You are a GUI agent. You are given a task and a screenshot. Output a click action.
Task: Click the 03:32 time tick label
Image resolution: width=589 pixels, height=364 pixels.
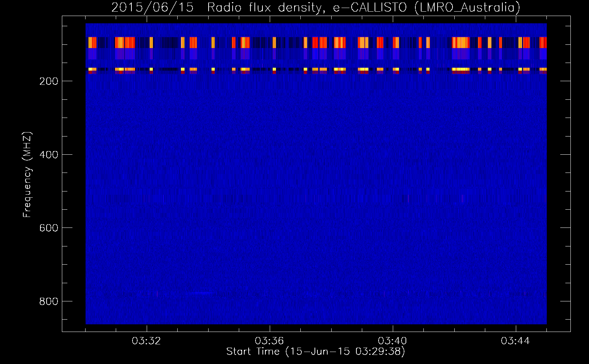[x=146, y=341]
